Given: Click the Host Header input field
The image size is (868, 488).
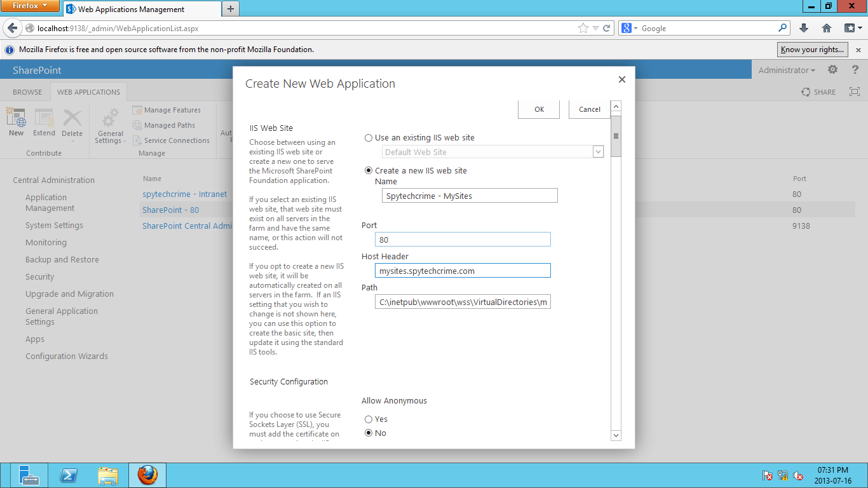Looking at the screenshot, I should click(x=463, y=271).
